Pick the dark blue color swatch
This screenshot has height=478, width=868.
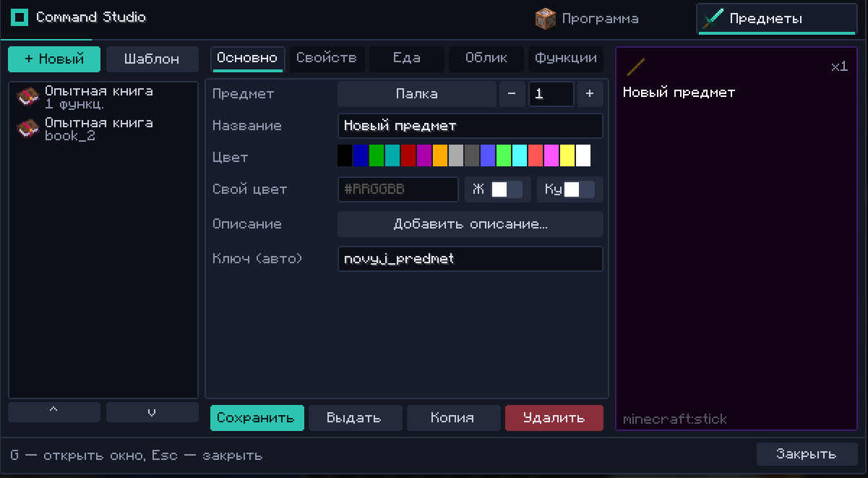coord(361,155)
